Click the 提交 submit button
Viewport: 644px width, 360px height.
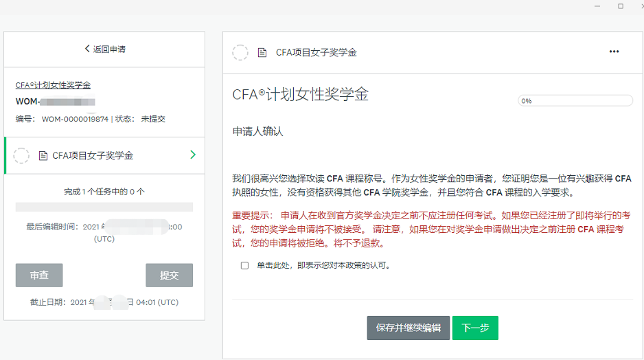(169, 275)
